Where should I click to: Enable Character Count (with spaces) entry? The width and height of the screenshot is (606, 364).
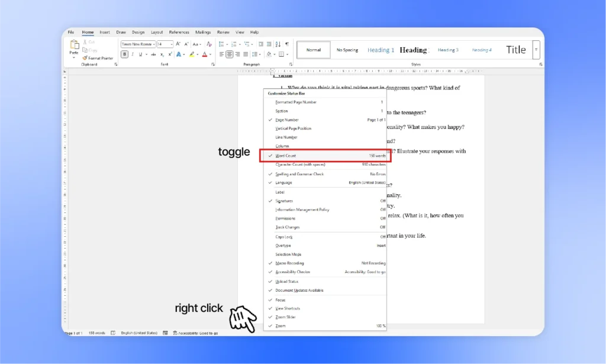pos(325,164)
